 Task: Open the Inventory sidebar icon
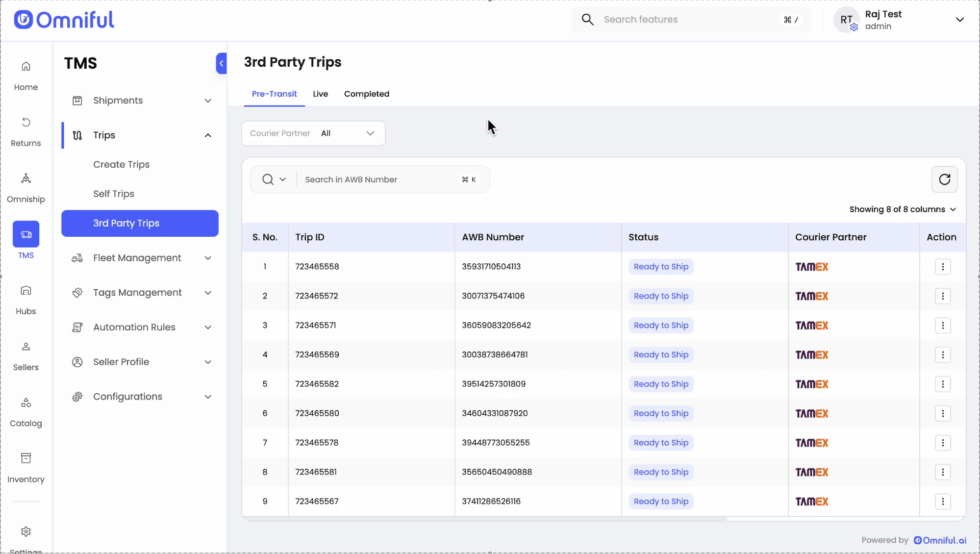[x=26, y=458]
